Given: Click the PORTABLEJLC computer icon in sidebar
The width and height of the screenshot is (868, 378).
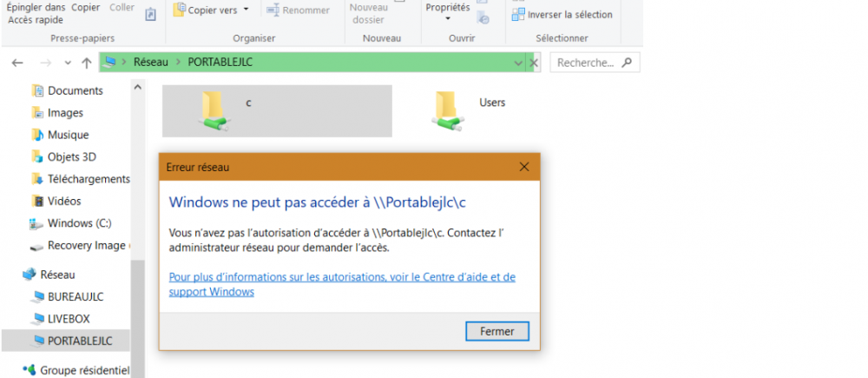Looking at the screenshot, I should [x=37, y=342].
